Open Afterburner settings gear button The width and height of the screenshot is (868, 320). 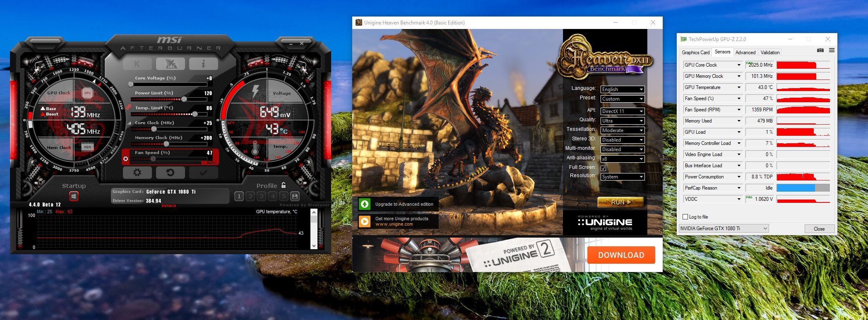(137, 173)
